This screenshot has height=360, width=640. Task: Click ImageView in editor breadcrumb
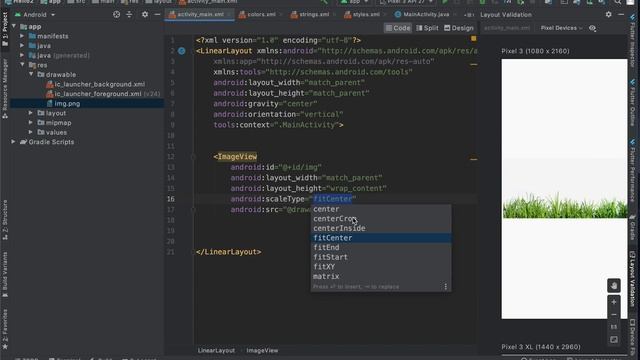262,351
